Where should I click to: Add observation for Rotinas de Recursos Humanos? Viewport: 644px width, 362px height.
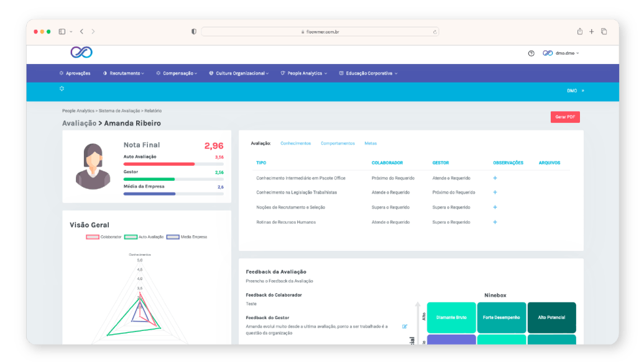[x=495, y=222]
